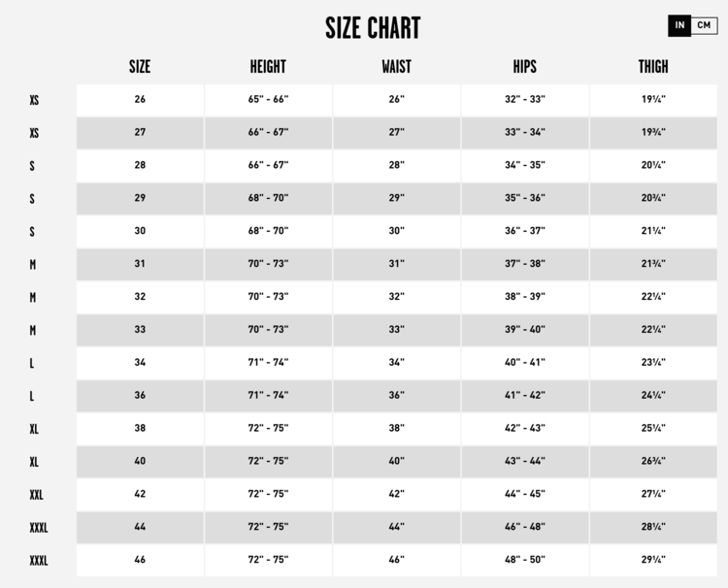Screen dimensions: 728x588
Task: Click the 29¼" thigh value
Action: pyautogui.click(x=653, y=560)
